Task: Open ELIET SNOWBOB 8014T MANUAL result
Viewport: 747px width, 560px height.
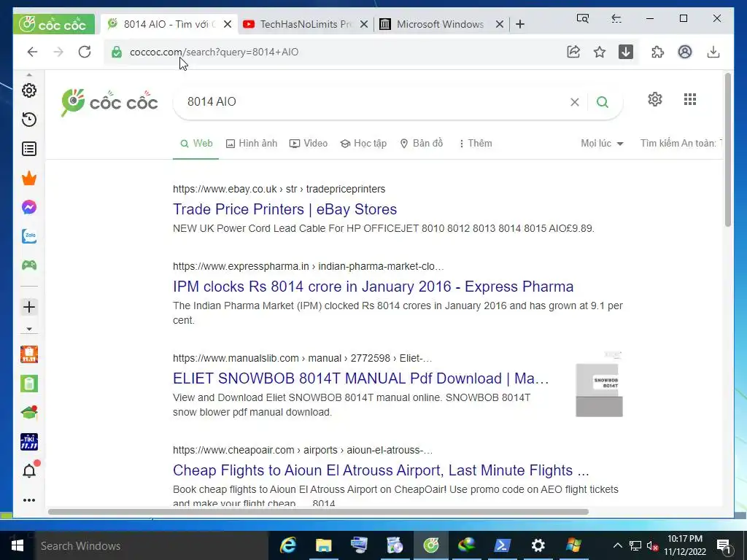Action: pos(360,378)
